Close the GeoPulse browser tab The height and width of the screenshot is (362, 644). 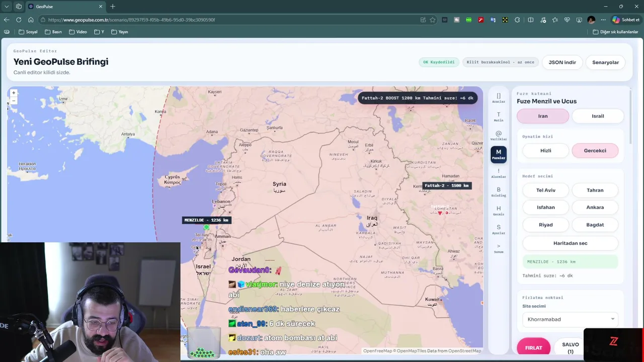point(101,7)
